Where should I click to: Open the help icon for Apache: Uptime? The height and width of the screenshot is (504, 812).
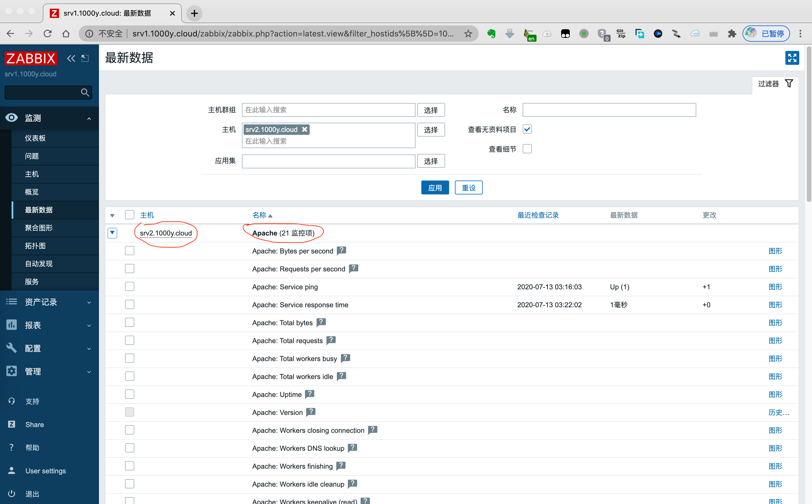pos(310,394)
